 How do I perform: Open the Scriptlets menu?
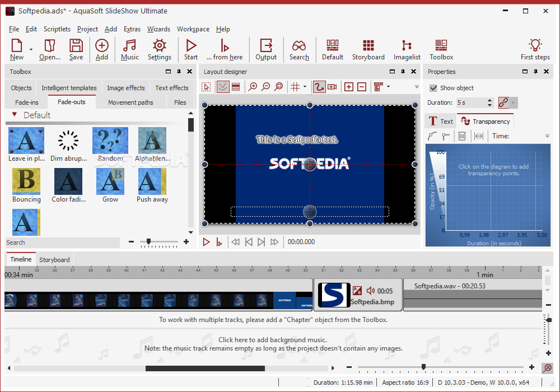tap(57, 29)
